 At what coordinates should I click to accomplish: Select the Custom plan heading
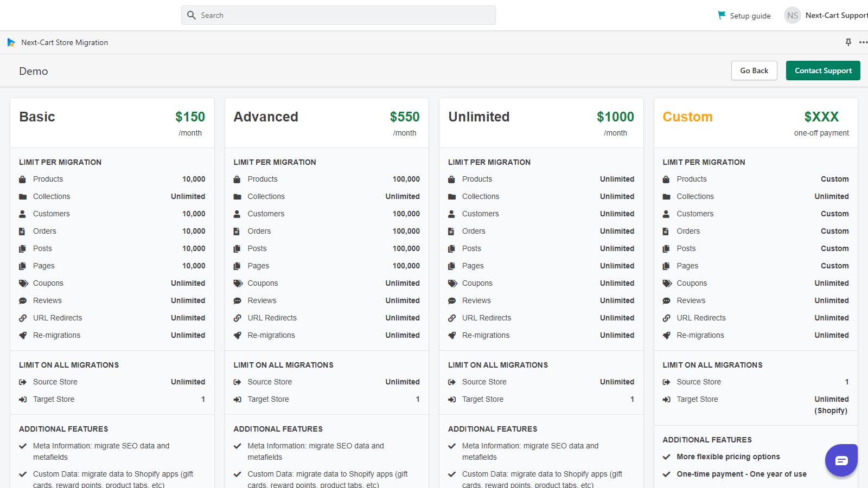687,117
